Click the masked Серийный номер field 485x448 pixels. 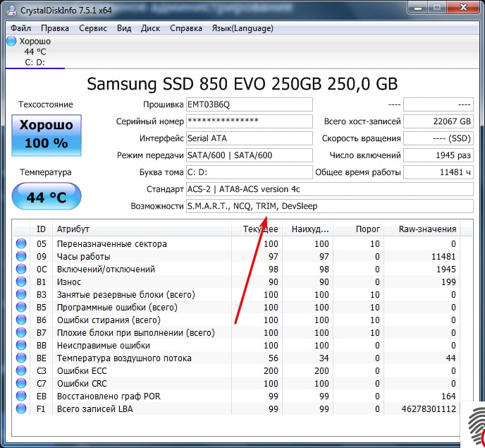pos(250,121)
